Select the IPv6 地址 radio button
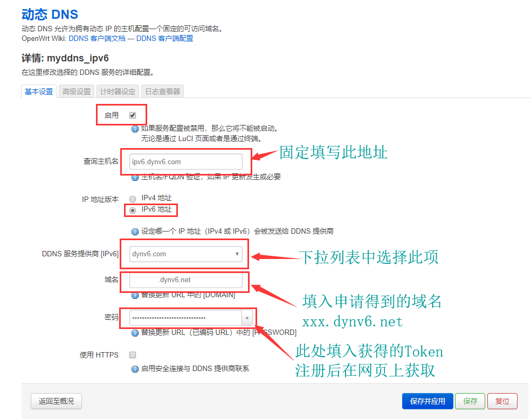The width and height of the screenshot is (531, 420). click(x=132, y=210)
